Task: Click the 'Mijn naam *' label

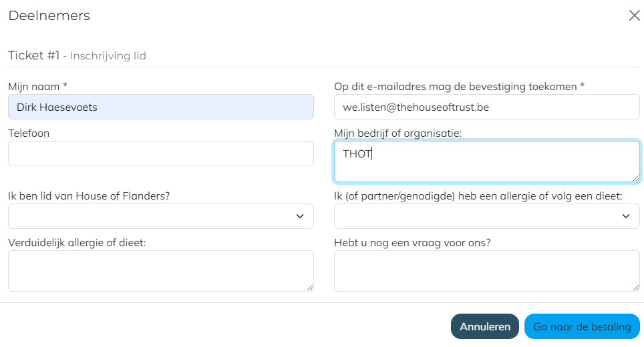Action: coord(38,87)
